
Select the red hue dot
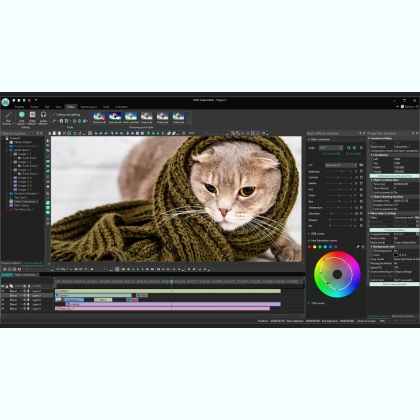[309, 247]
